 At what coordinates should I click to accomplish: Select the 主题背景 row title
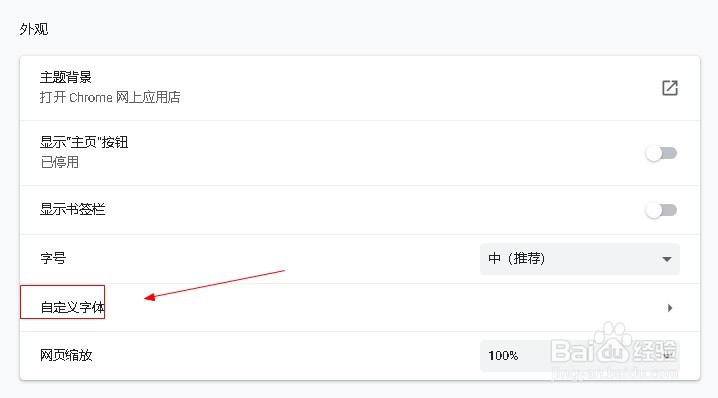pos(66,77)
